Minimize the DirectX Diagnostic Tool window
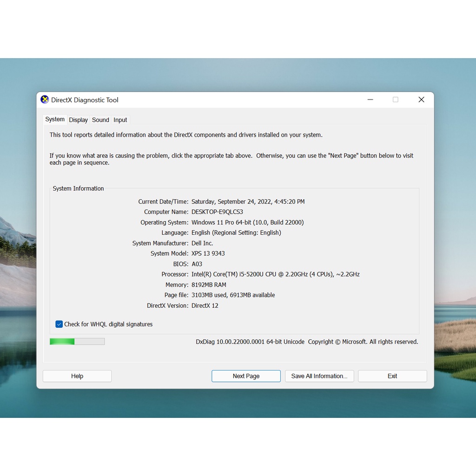This screenshot has width=476, height=476. [370, 99]
